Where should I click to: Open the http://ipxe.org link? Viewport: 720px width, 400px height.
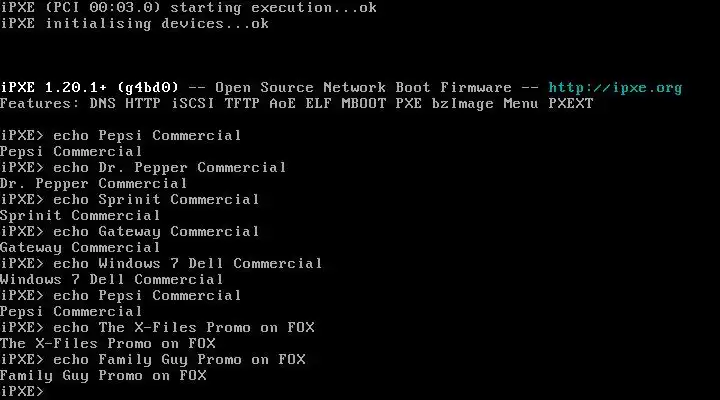pos(615,88)
